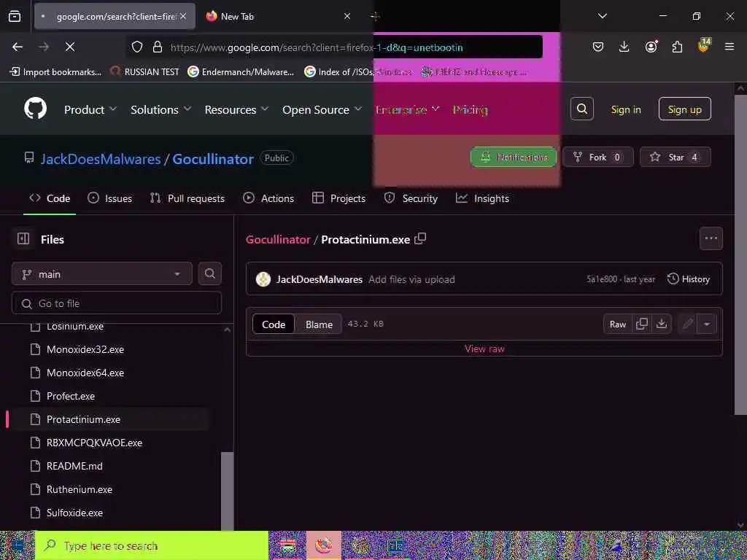Click the Sign up button
Screen dimensions: 747x560
click(684, 109)
